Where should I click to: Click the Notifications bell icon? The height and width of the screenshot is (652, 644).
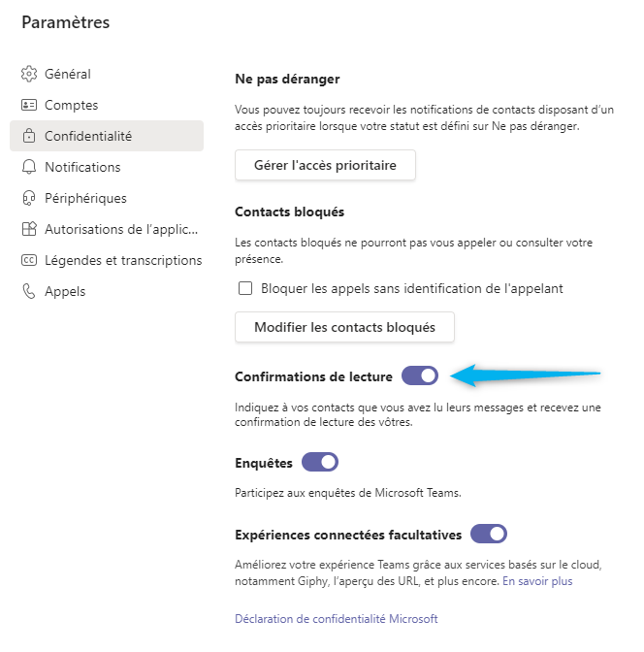pyautogui.click(x=29, y=167)
